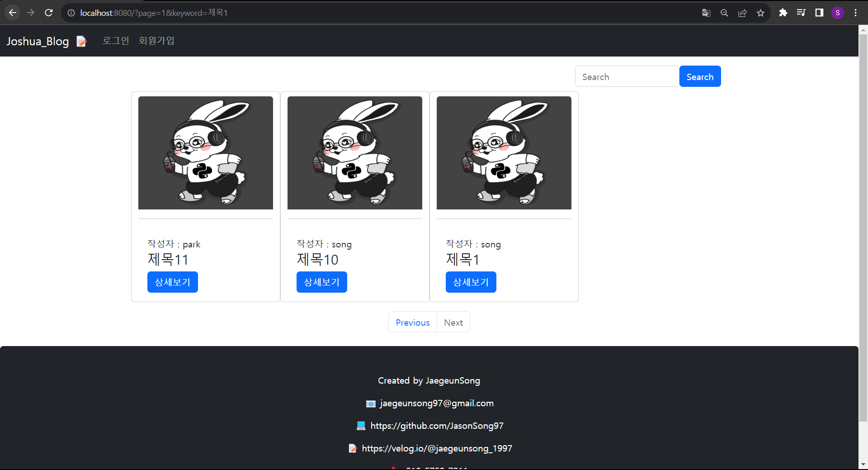
Task: Click the browser forward arrow
Action: tap(31, 13)
